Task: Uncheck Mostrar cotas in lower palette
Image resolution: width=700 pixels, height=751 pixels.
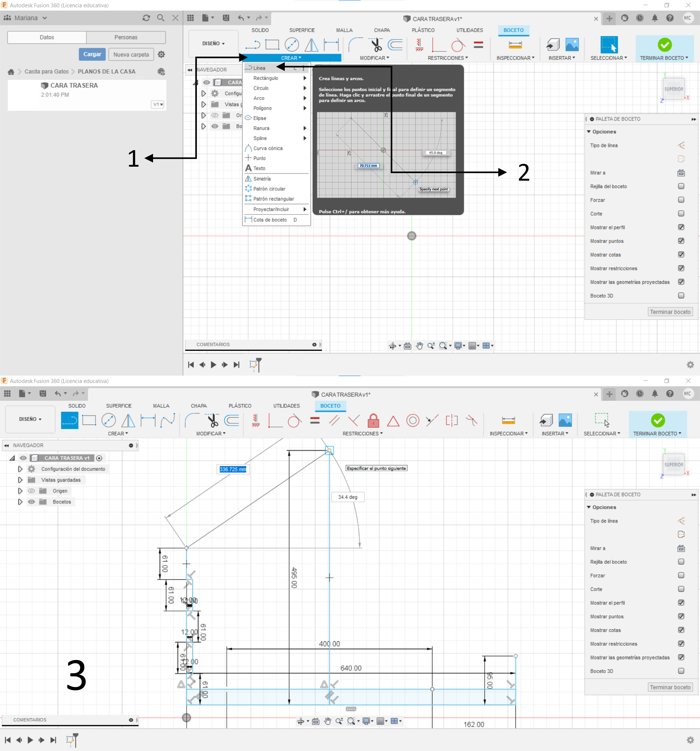Action: pyautogui.click(x=681, y=630)
